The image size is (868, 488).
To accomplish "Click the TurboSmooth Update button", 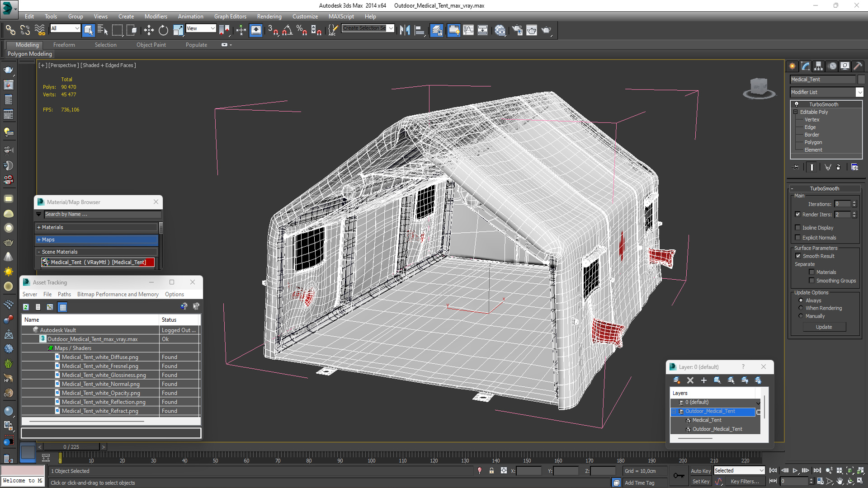I will pyautogui.click(x=824, y=327).
